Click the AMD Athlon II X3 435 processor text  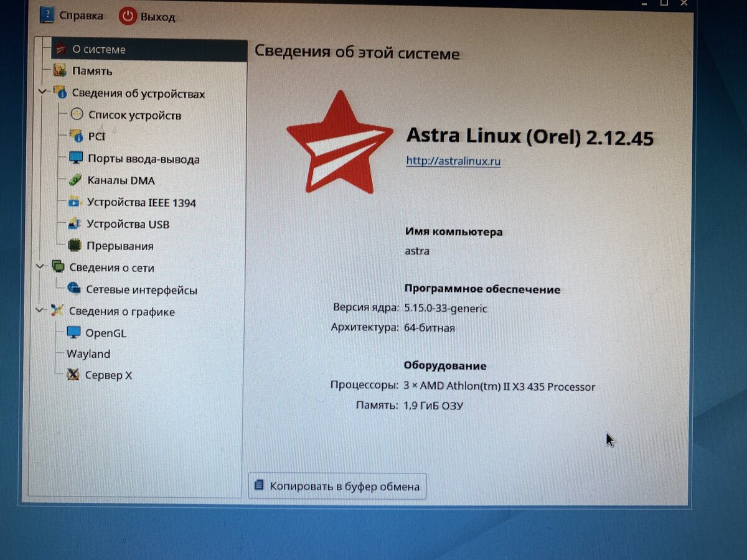click(x=499, y=386)
